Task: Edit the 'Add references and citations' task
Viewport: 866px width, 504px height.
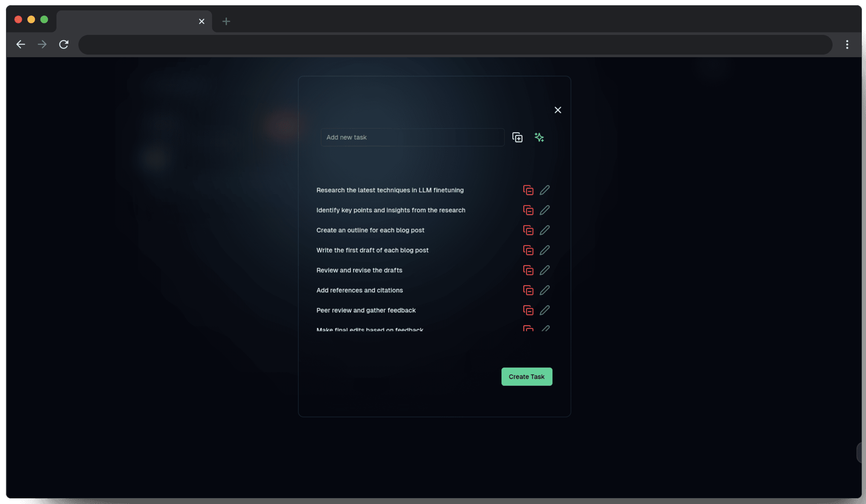Action: (x=545, y=290)
